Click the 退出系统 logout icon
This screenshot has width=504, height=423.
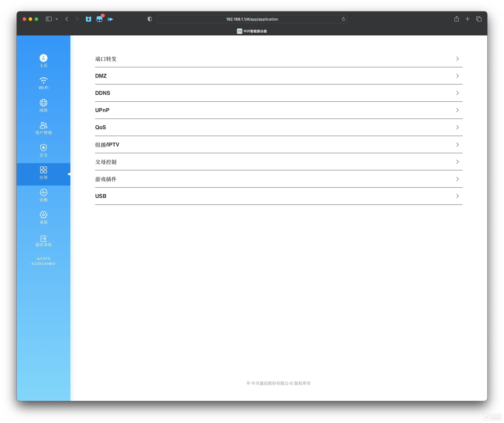pyautogui.click(x=43, y=238)
